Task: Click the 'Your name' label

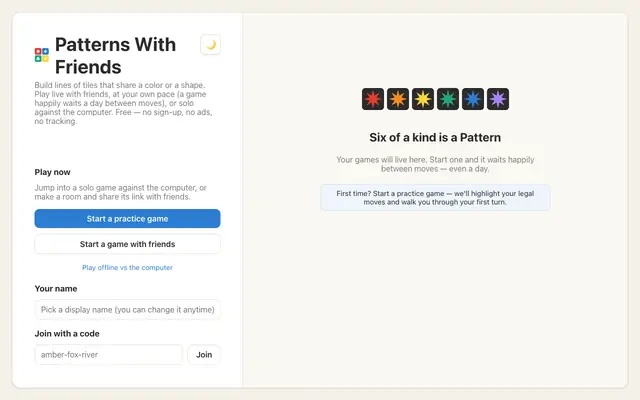Action: 56,289
